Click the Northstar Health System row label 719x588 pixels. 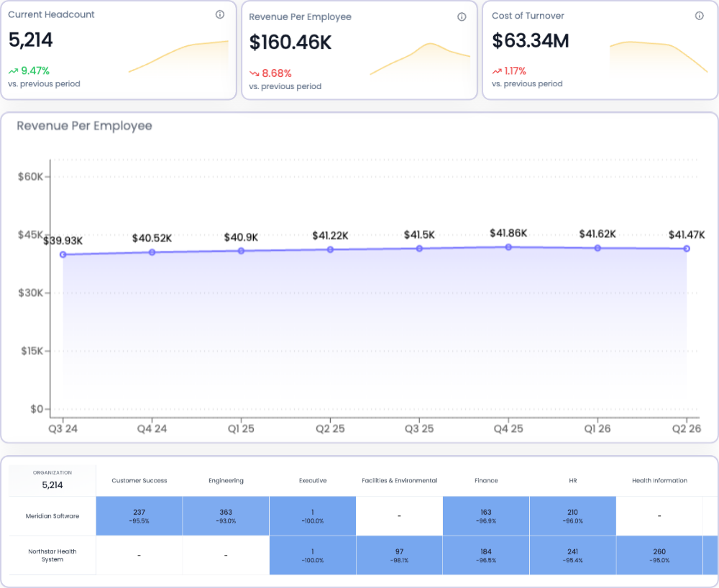[x=52, y=556]
